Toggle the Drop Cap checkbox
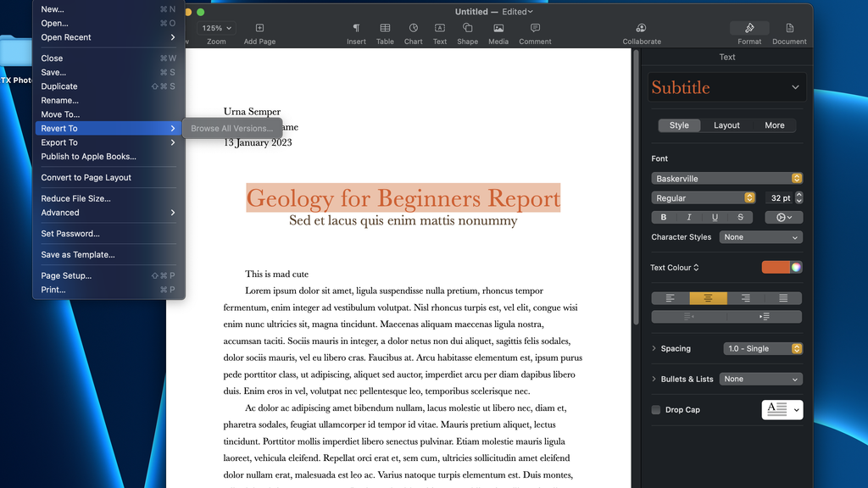The image size is (868, 488). (656, 410)
